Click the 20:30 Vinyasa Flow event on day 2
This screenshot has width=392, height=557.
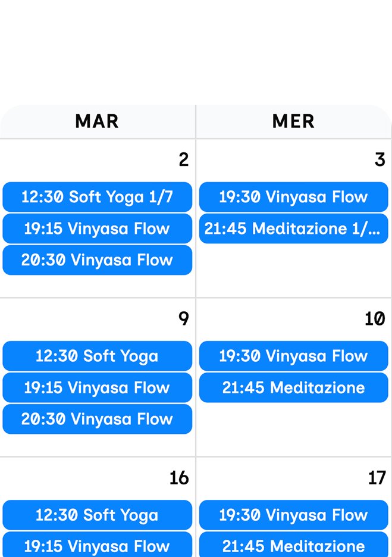click(x=97, y=260)
